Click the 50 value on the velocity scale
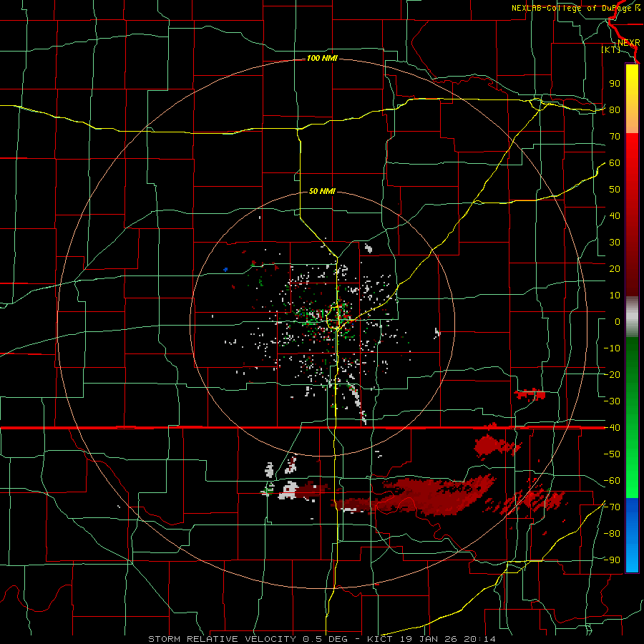This screenshot has height=644, width=644. [615, 190]
